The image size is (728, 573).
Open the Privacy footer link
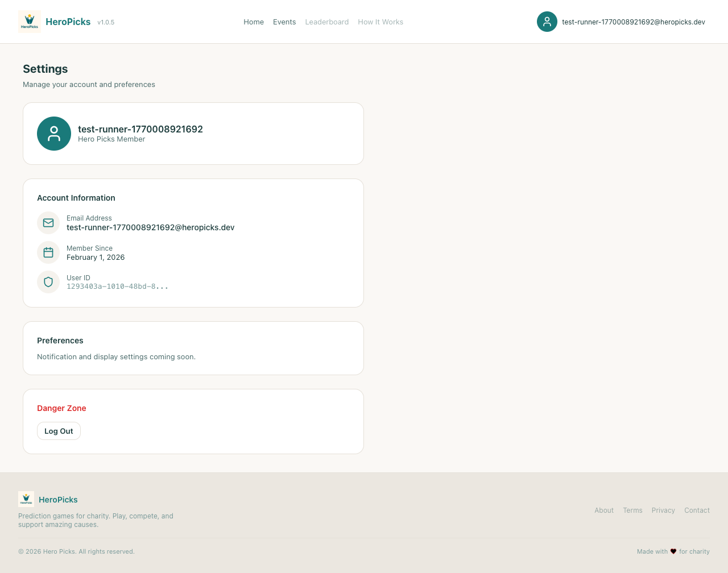tap(663, 510)
